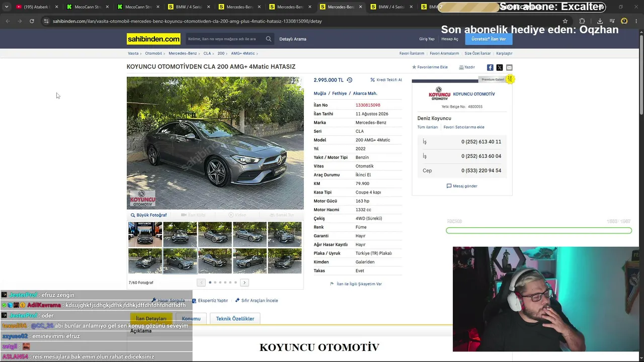The height and width of the screenshot is (362, 644).
Task: Click the Premium Galeri badge
Action: point(496,79)
